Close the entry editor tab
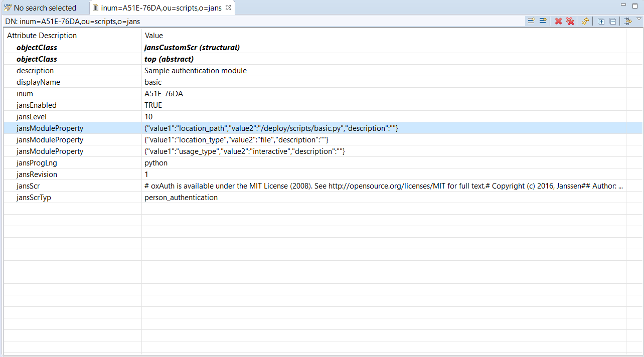Viewport: 644px width, 357px height. point(228,8)
